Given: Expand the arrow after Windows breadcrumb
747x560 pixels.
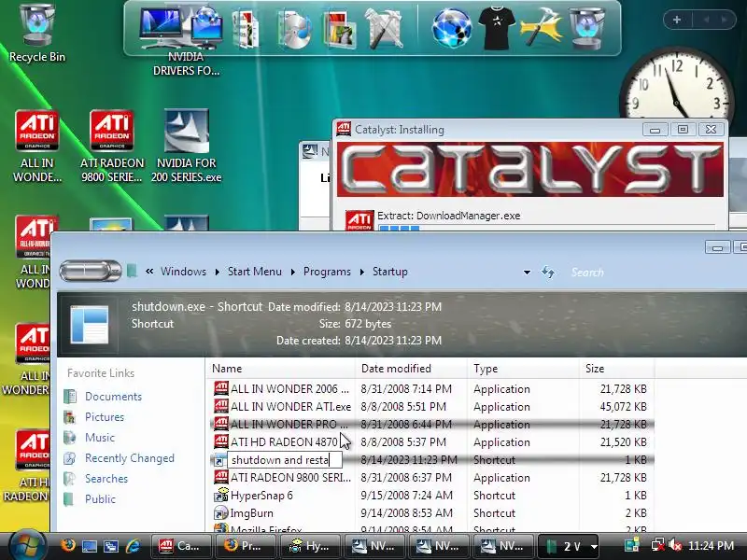Looking at the screenshot, I should 218,272.
